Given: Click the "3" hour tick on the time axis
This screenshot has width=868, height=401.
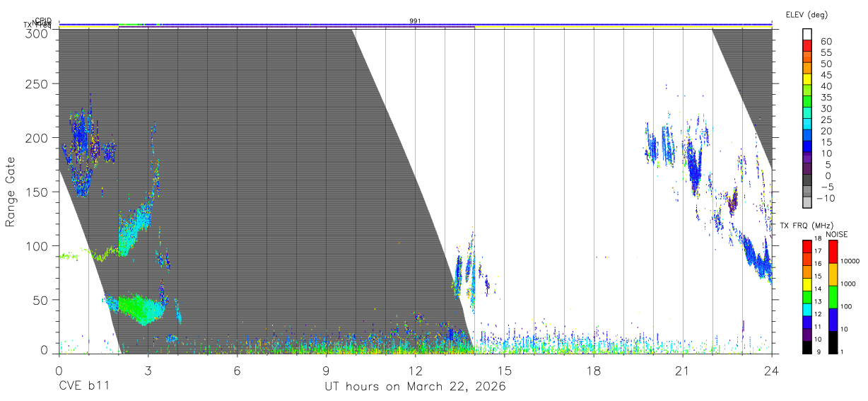Looking at the screenshot, I should click(148, 370).
